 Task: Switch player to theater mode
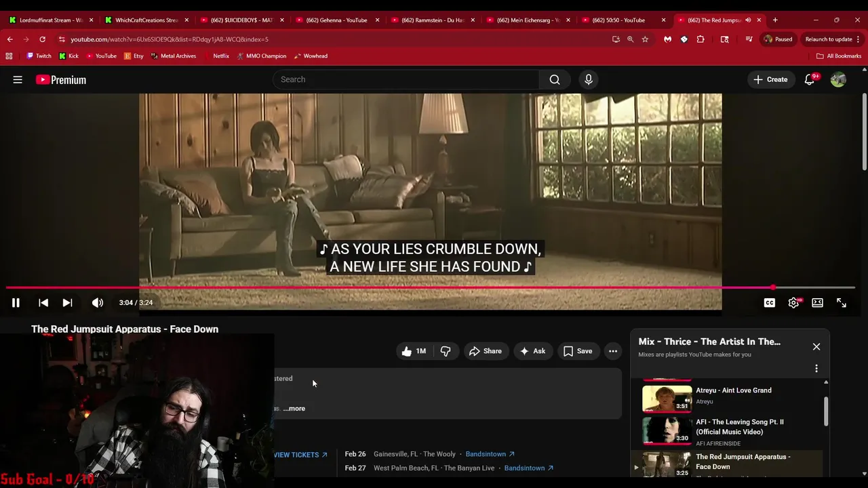[817, 303]
